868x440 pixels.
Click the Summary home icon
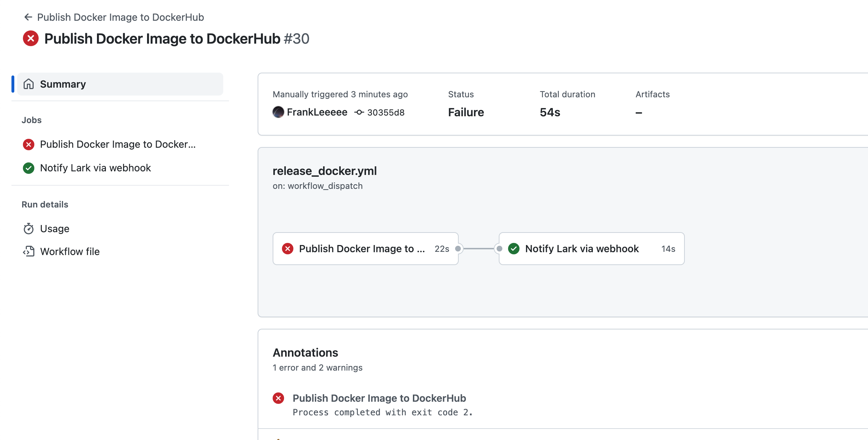(29, 84)
